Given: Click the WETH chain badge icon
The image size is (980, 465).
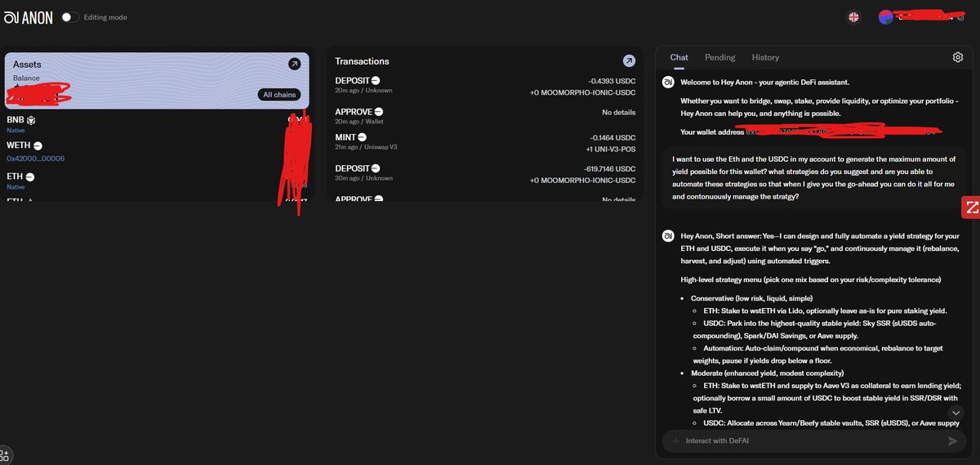Looking at the screenshot, I should click(38, 145).
